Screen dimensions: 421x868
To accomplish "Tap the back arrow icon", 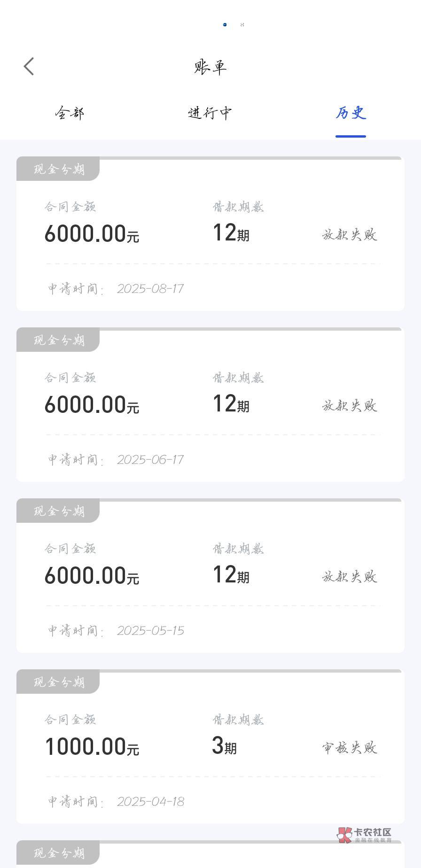I will point(29,66).
